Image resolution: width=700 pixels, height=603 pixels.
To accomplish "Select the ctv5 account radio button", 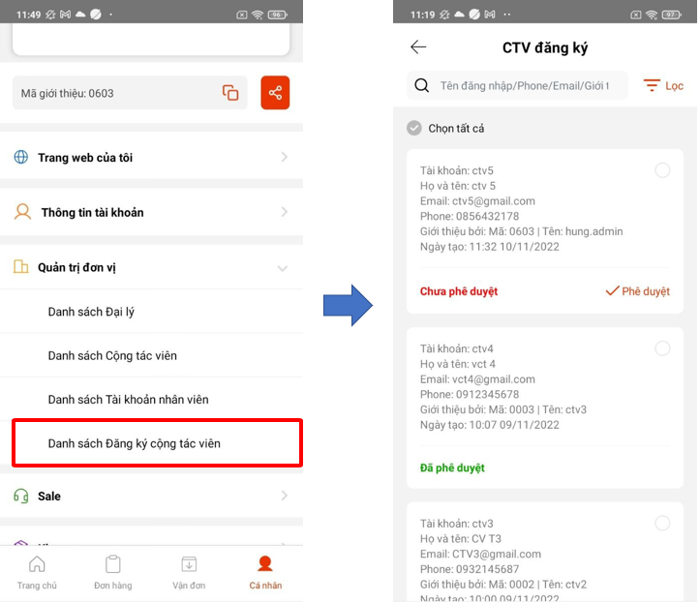I will [x=662, y=170].
